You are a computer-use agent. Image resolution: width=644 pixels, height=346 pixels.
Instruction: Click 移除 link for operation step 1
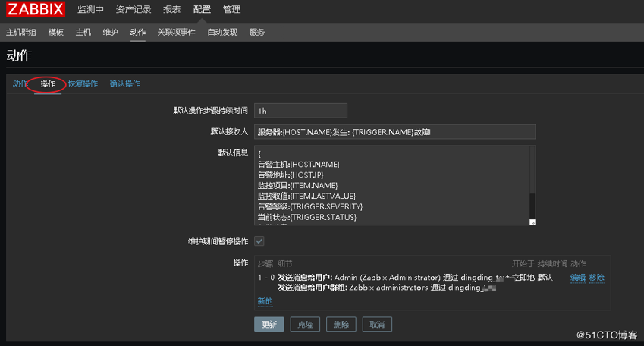(x=597, y=278)
